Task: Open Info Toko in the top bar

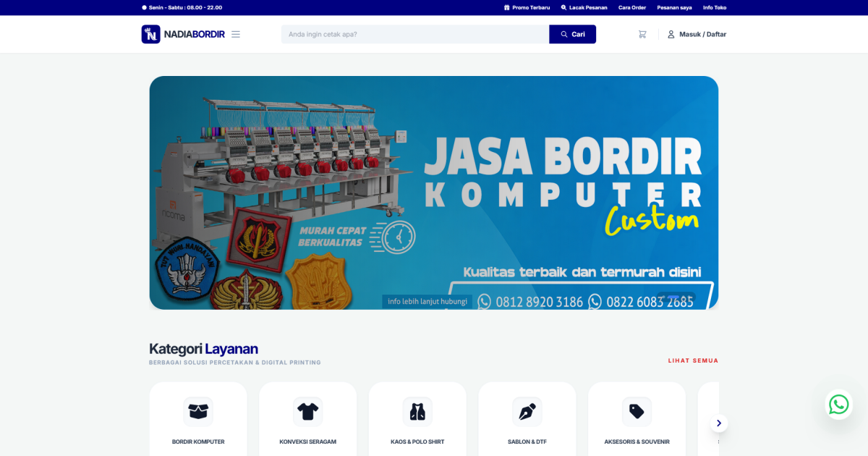Action: [x=715, y=7]
